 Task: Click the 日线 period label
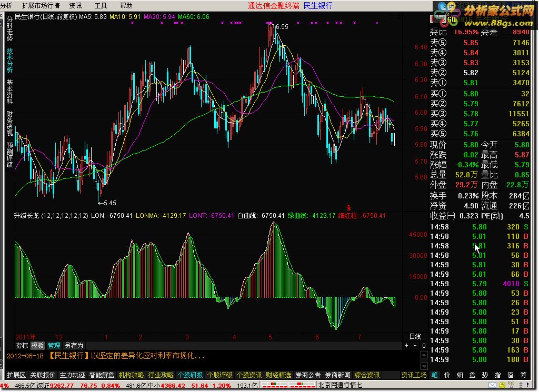[415, 336]
